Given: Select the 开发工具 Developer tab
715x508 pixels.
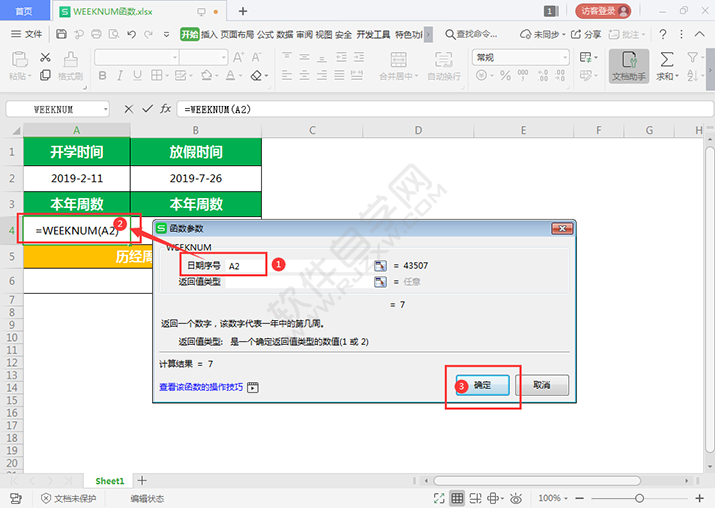Looking at the screenshot, I should tap(373, 34).
